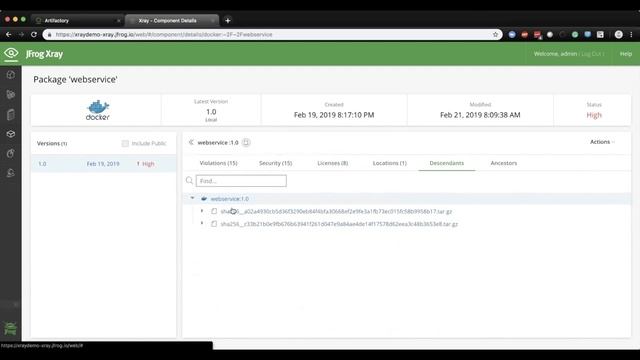This screenshot has height=360, width=640.
Task: Click Modified date Feb 21, 2019 8:09:38 AM
Action: coord(480,115)
